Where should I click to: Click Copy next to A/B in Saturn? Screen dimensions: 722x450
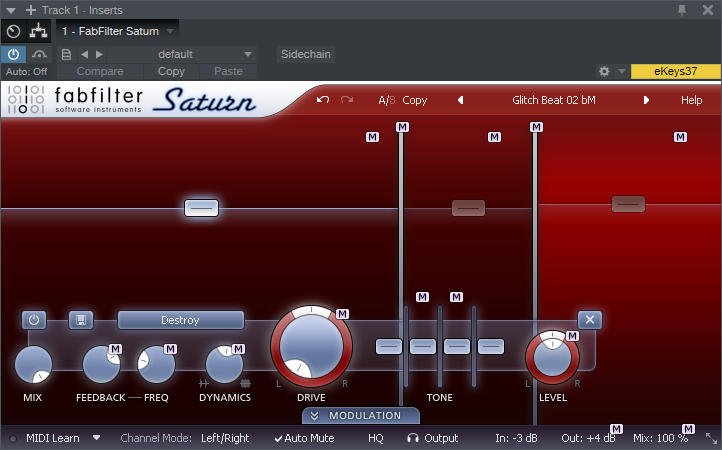(x=414, y=100)
